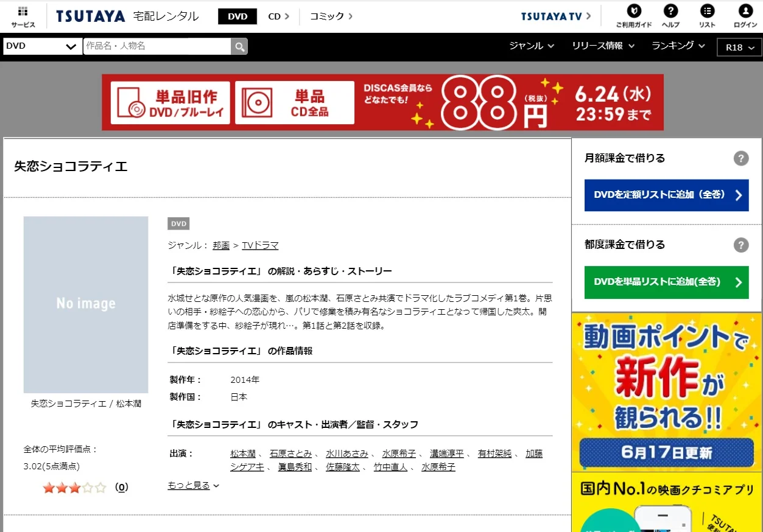Expand the ランキング menu
Image resolution: width=763 pixels, height=532 pixels.
(x=678, y=46)
